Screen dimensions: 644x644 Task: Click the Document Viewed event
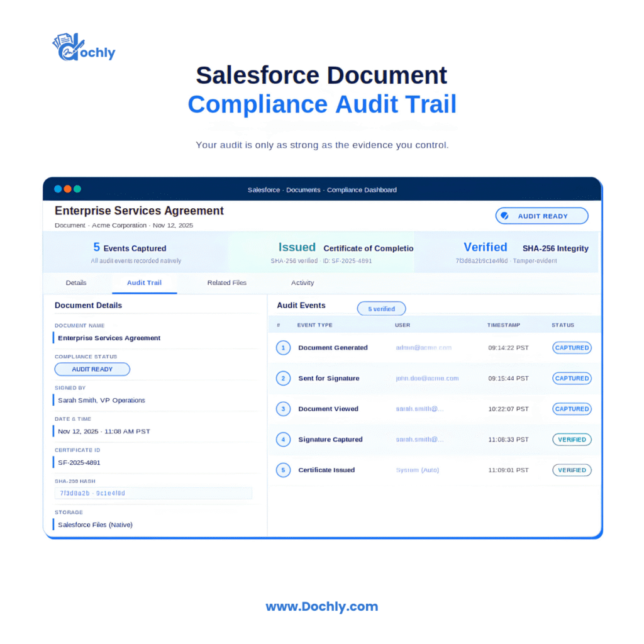[x=328, y=409]
